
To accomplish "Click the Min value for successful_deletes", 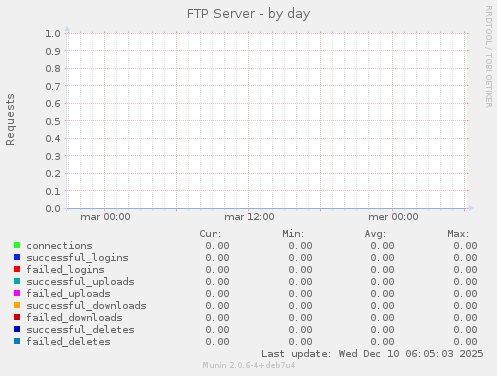I will tap(300, 330).
